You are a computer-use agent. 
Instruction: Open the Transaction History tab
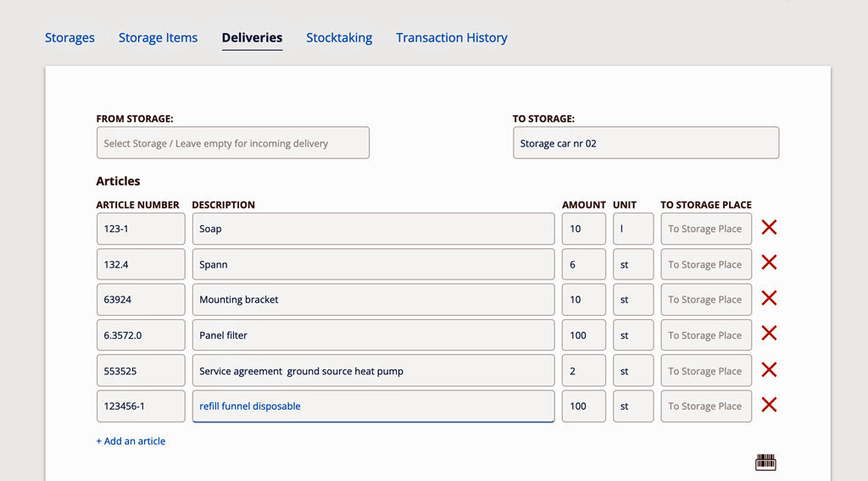(452, 37)
